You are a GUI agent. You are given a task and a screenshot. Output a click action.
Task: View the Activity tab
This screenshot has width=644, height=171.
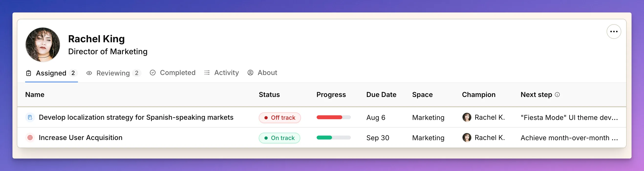coord(226,73)
